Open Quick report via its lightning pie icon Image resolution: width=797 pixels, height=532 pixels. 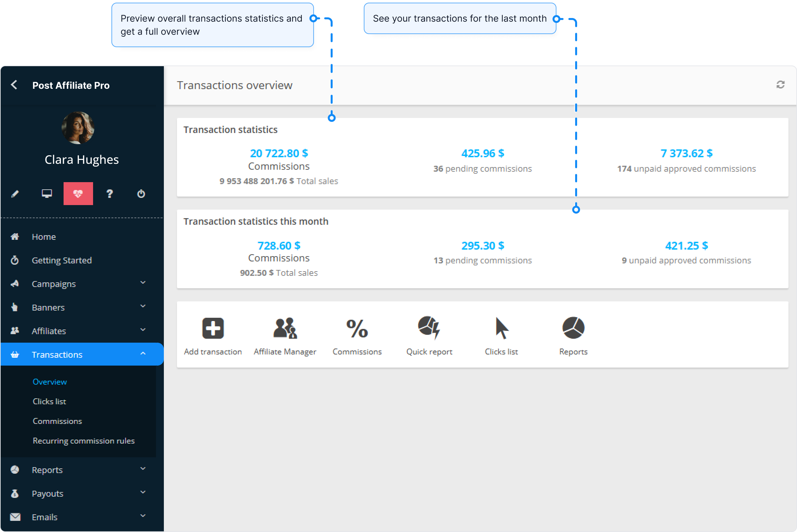428,328
